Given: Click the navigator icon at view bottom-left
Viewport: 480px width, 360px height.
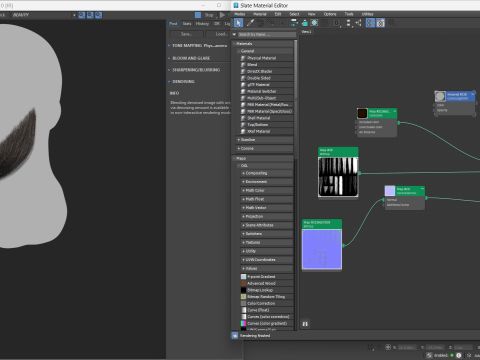Looking at the screenshot, I should (x=305, y=324).
